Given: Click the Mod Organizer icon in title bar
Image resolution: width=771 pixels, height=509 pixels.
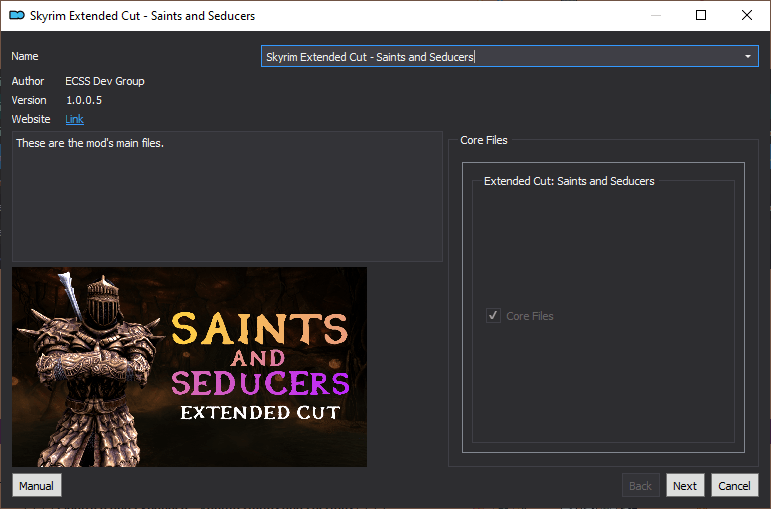Looking at the screenshot, I should [17, 16].
